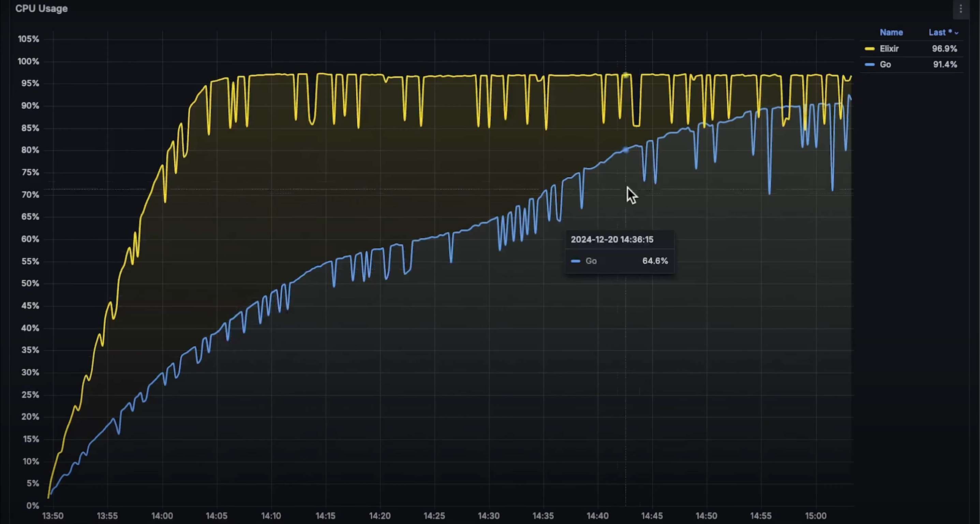Click the 50% y-axis label
Viewport: 980px width, 524px height.
coord(30,283)
